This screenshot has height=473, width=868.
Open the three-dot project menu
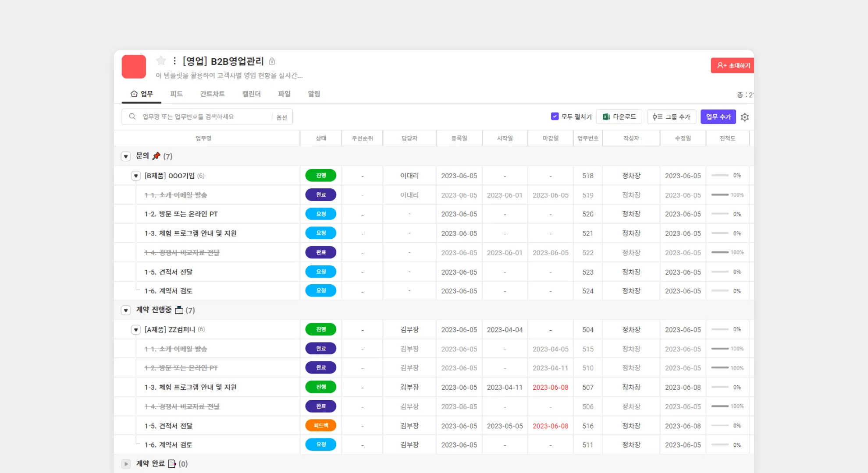[174, 61]
